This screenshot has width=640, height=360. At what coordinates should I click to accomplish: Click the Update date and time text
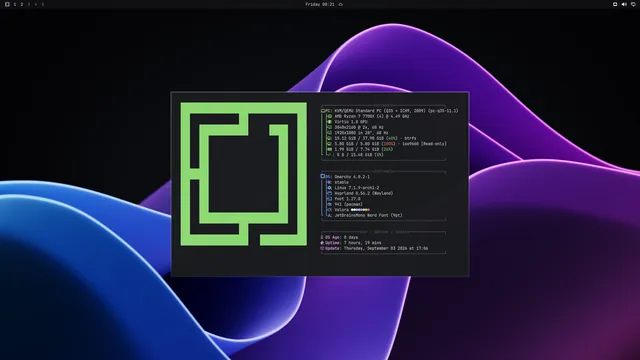[386, 248]
